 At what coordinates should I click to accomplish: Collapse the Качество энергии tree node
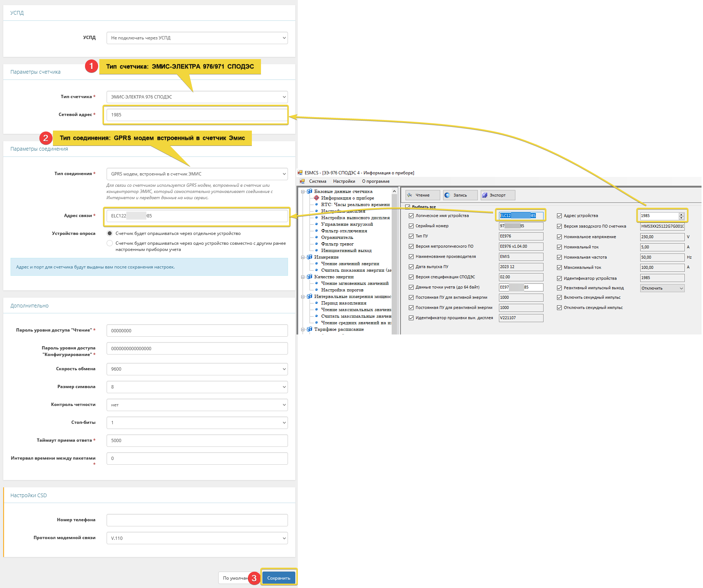click(x=303, y=277)
